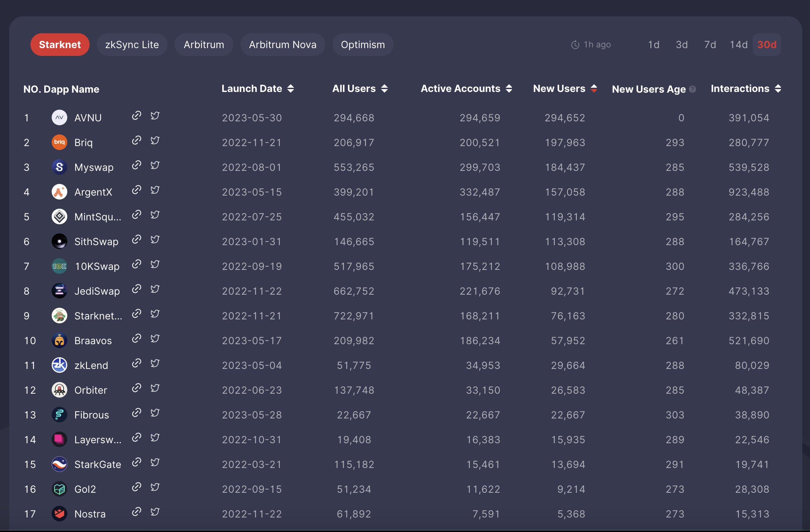The height and width of the screenshot is (532, 810).
Task: Switch to zkSync Lite tab
Action: (x=132, y=45)
